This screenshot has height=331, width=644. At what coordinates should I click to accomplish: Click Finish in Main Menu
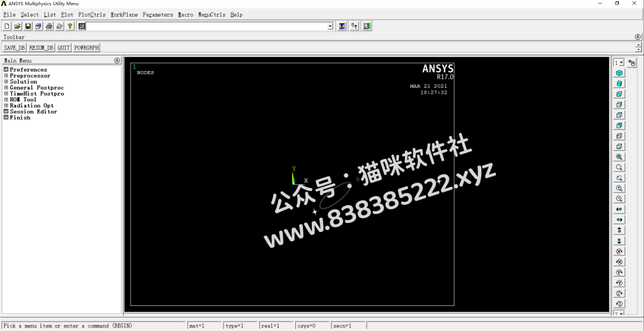(x=20, y=117)
